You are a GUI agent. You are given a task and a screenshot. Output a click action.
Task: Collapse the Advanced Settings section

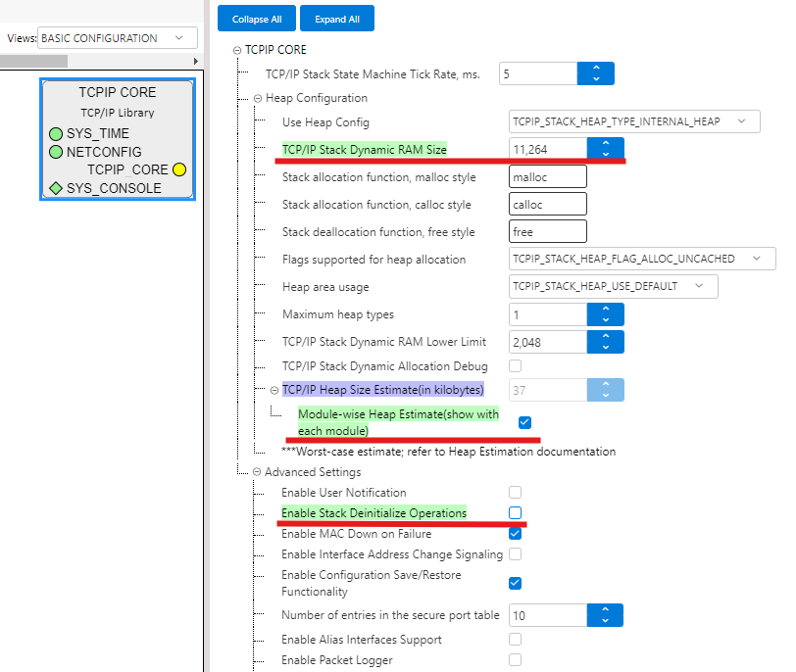pos(257,472)
